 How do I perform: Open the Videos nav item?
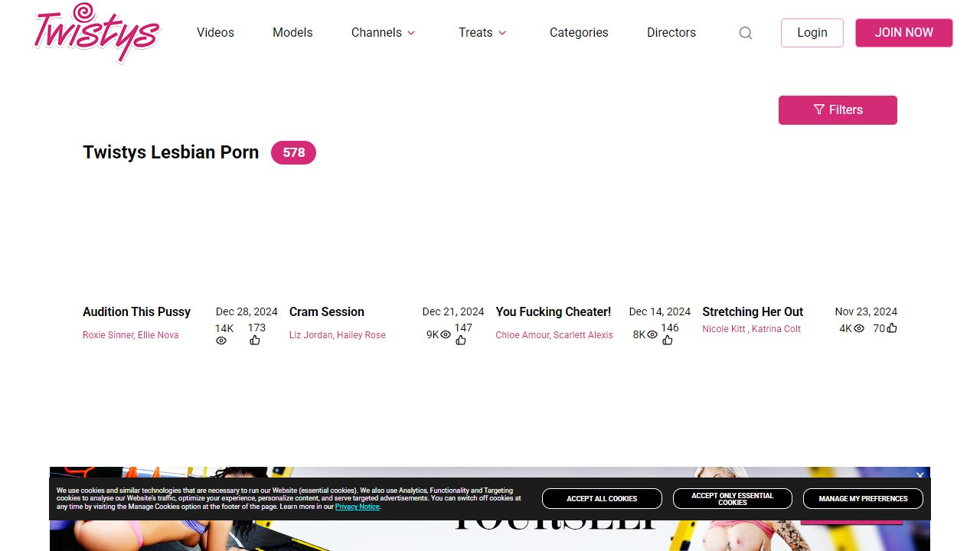click(215, 33)
